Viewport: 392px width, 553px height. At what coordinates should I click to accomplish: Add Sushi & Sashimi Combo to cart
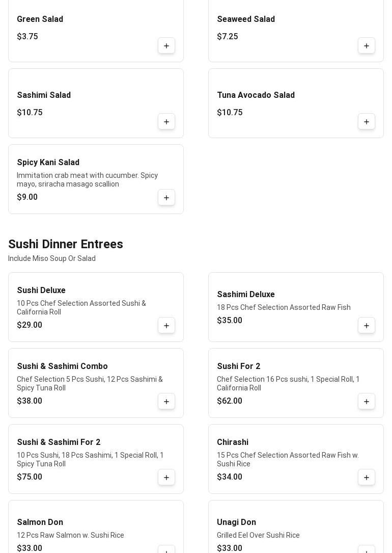(x=166, y=402)
